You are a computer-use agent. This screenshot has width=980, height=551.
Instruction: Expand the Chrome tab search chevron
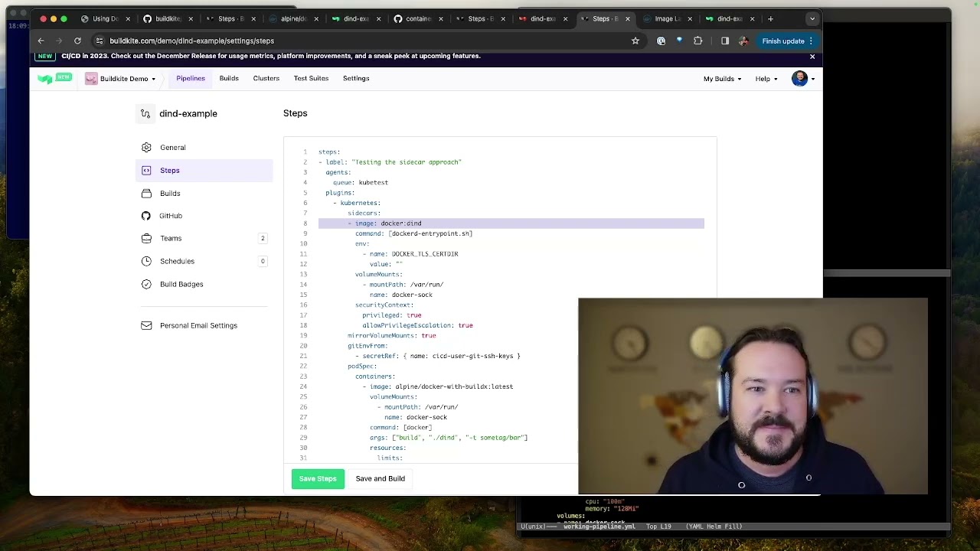[812, 18]
